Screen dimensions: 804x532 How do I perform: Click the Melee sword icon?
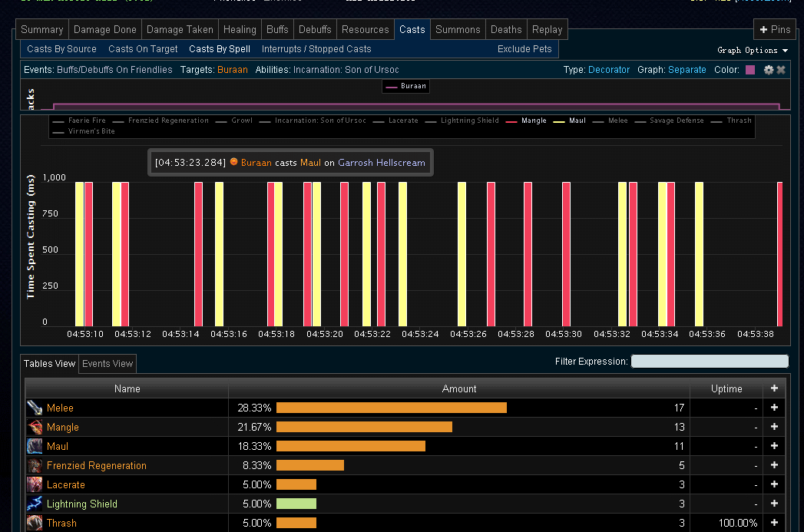click(35, 408)
